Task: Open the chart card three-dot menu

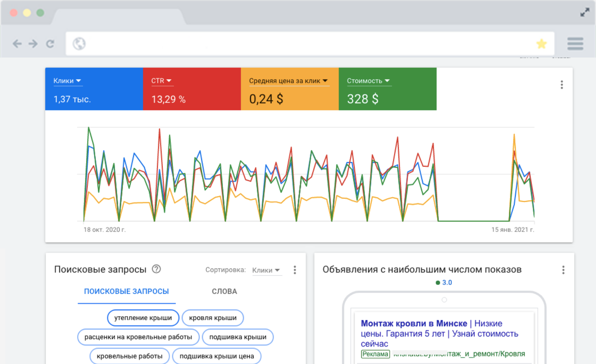Action: tap(562, 85)
